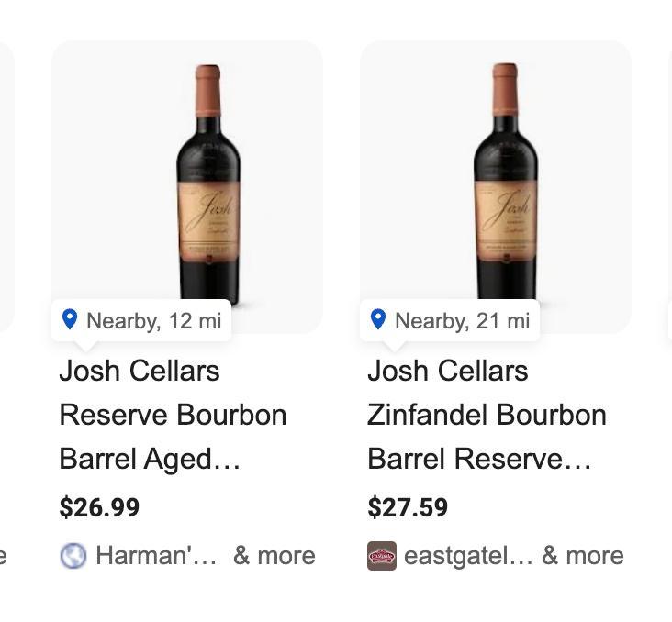The width and height of the screenshot is (672, 622).
Task: Show "& more" sellers next to Harman's
Action: (x=274, y=556)
